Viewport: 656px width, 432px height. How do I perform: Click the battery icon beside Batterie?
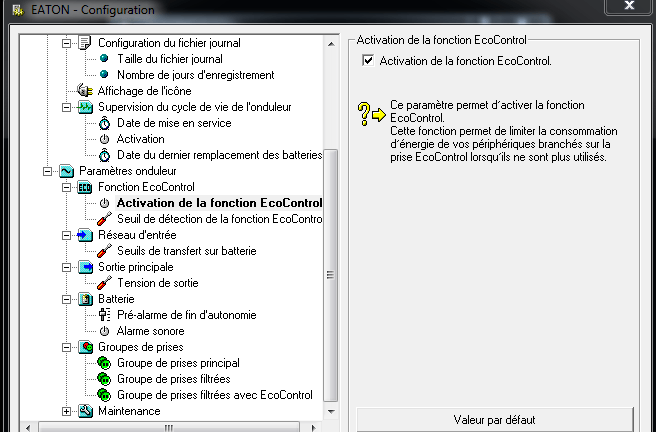(x=85, y=299)
